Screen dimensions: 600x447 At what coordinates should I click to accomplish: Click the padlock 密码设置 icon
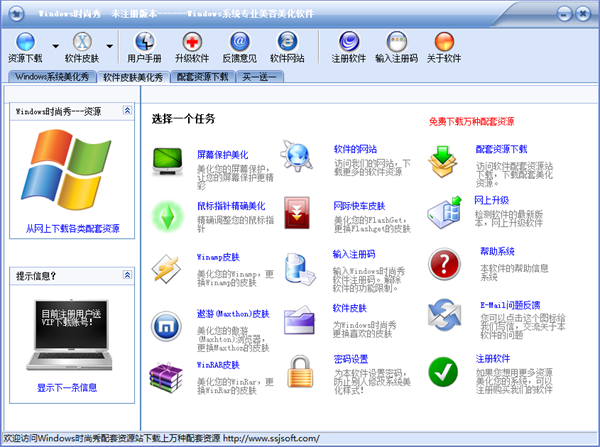tap(300, 372)
